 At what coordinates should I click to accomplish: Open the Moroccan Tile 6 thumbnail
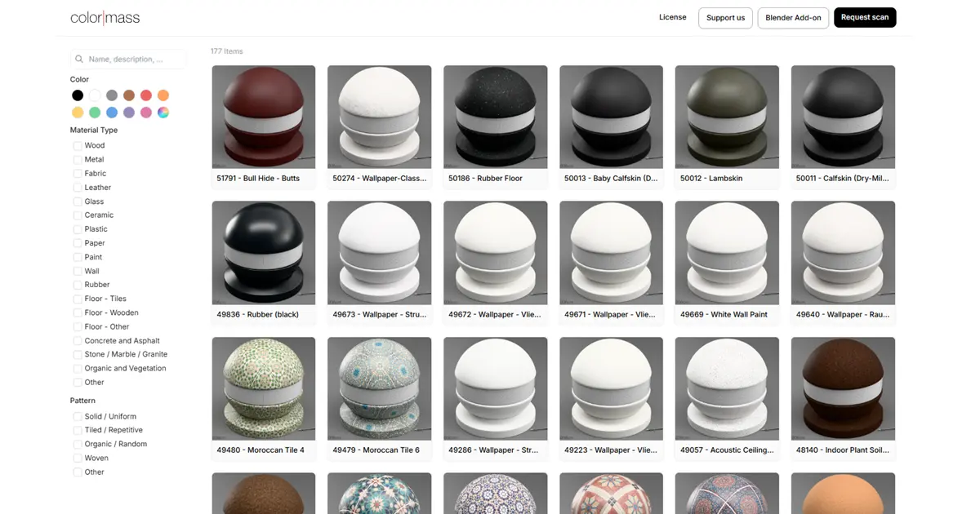(380, 389)
